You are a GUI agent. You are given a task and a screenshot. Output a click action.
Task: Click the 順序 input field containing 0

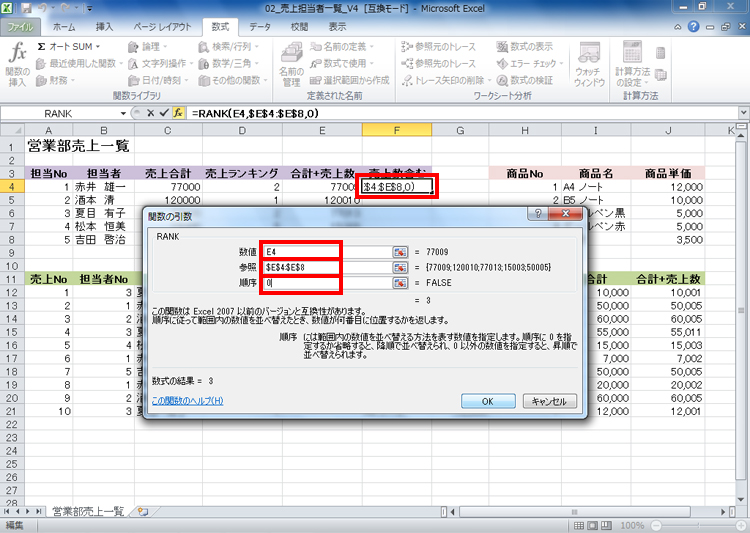tap(328, 283)
